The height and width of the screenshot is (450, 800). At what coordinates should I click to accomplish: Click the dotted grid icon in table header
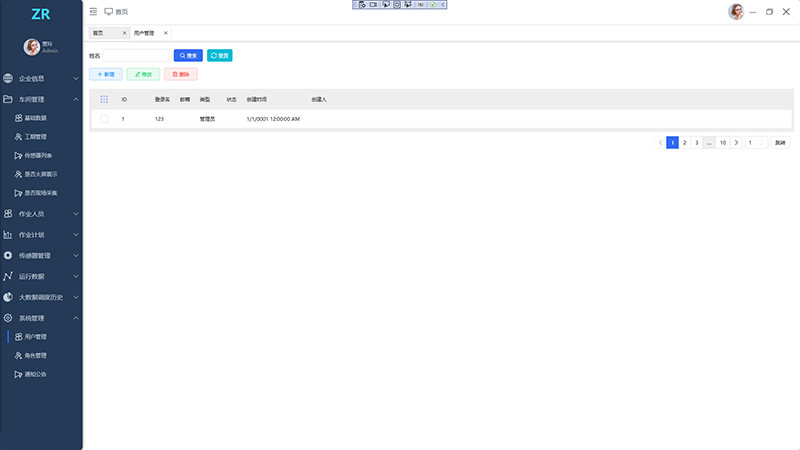pyautogui.click(x=104, y=99)
